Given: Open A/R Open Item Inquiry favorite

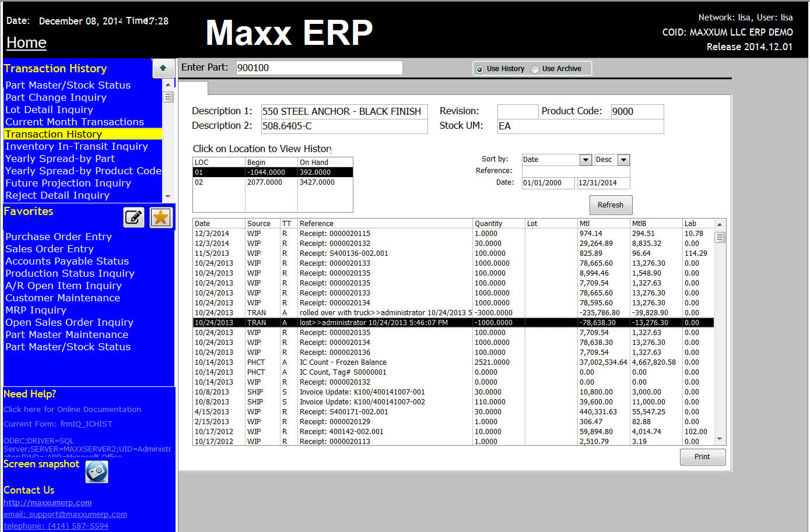Looking at the screenshot, I should (64, 286).
